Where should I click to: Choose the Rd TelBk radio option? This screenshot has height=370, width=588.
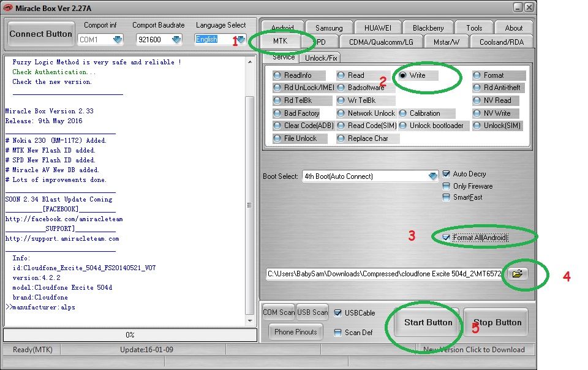pyautogui.click(x=277, y=100)
